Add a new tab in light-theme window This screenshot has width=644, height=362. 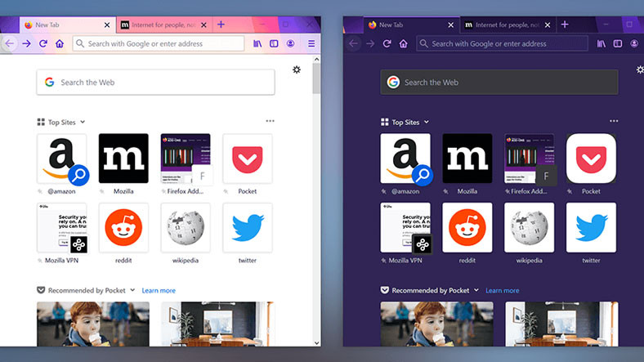pyautogui.click(x=221, y=25)
